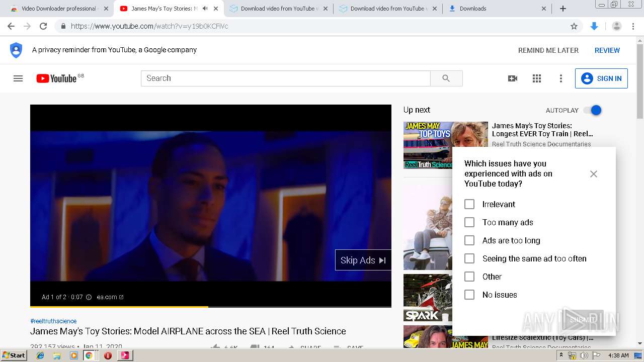Open media player taskbar icon
644x362 pixels.
pyautogui.click(x=73, y=355)
